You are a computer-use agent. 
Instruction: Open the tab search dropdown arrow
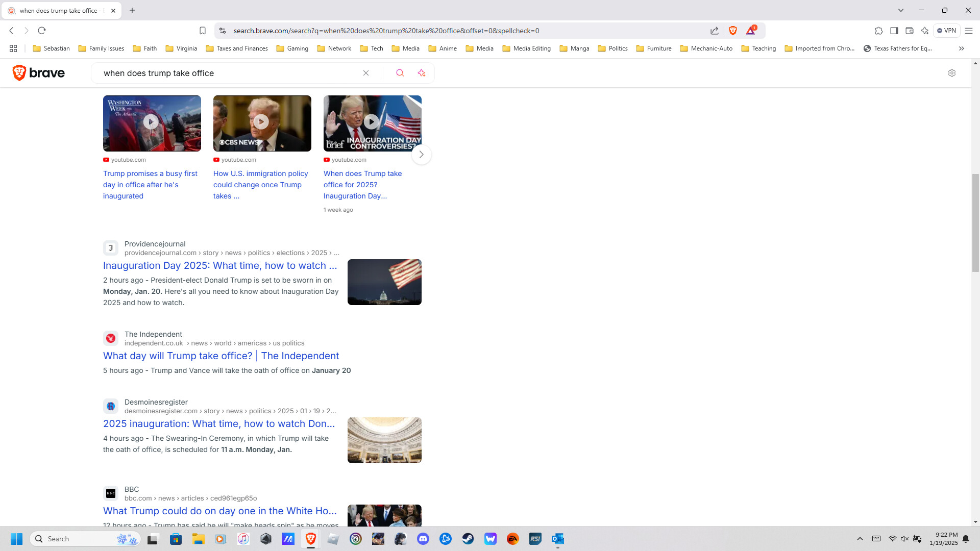(901, 10)
